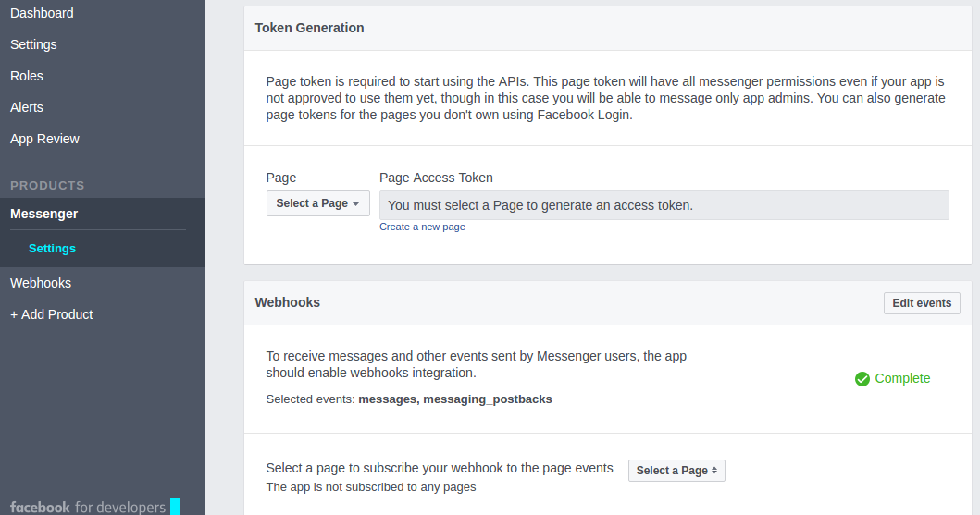
Task: Click the Edit events button
Action: click(x=922, y=302)
